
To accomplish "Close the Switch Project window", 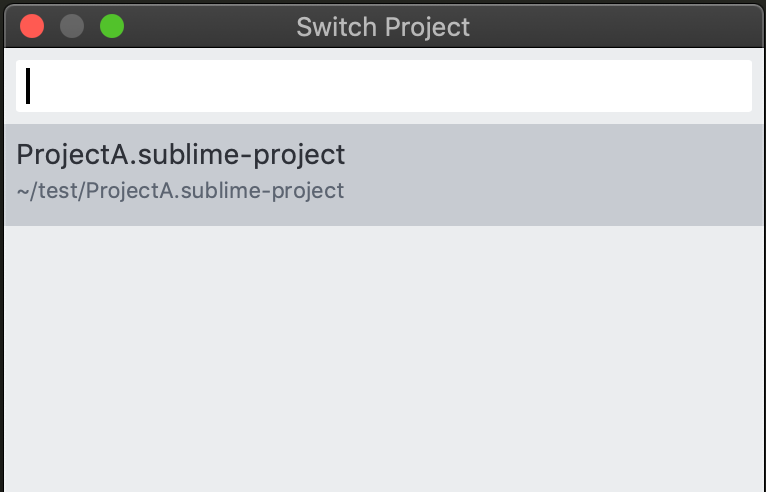I will [x=32, y=26].
